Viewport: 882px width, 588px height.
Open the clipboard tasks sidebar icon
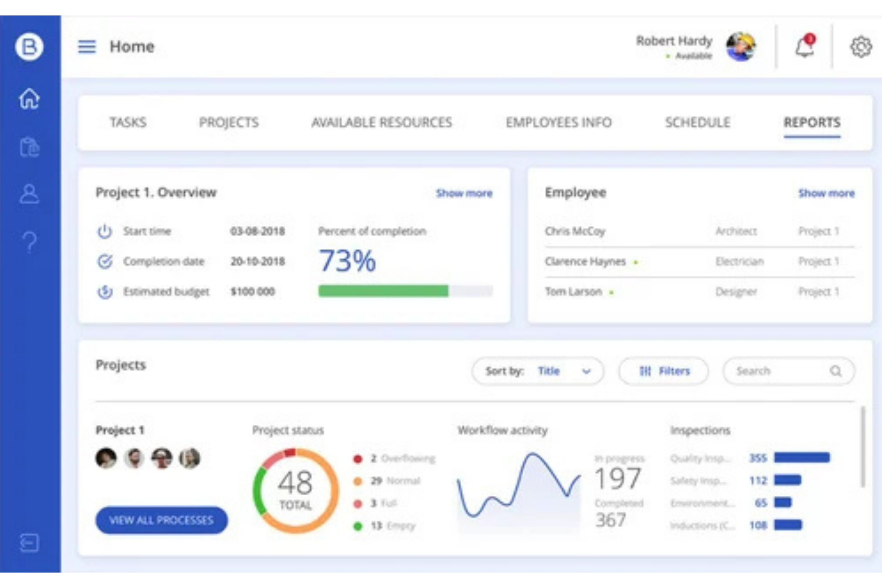point(29,147)
